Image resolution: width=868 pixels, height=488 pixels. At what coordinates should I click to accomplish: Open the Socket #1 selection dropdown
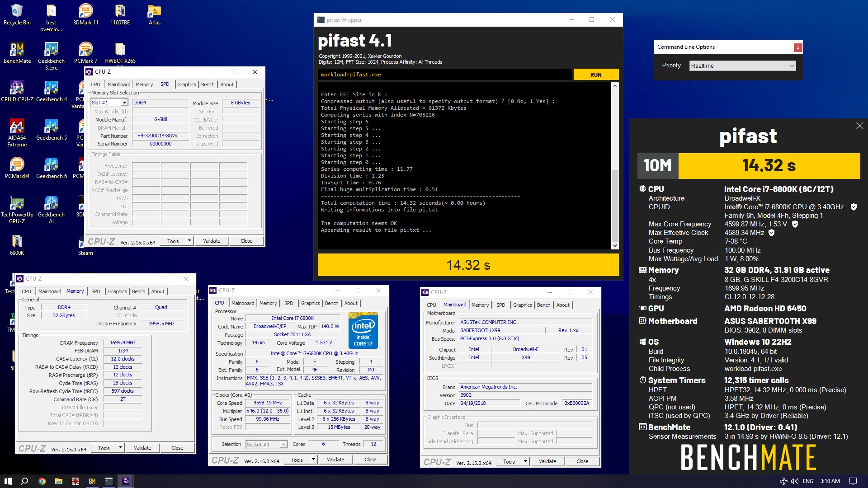[266, 445]
